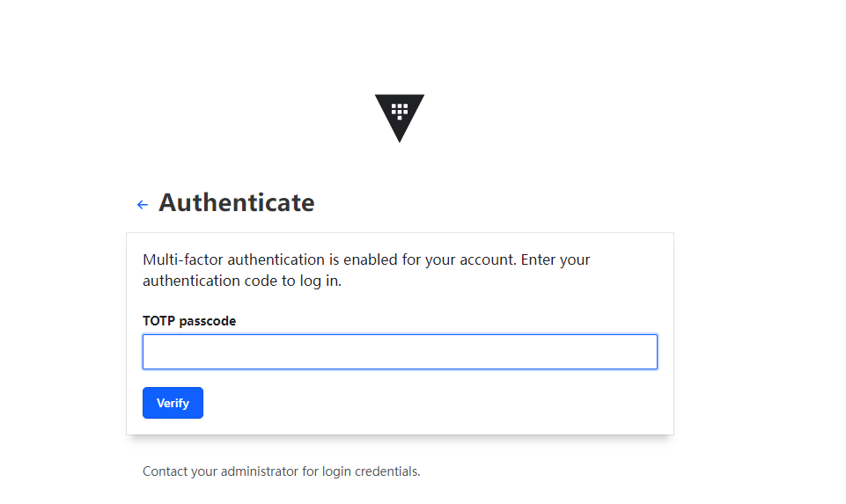Click the TOTP passcode label
Viewport: 846px width, 504px height.
[x=189, y=321]
